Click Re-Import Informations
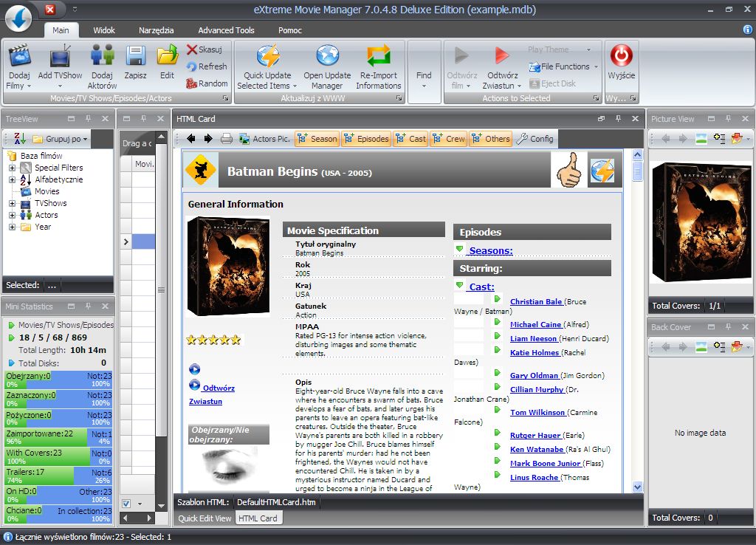This screenshot has height=545, width=756. [379, 66]
